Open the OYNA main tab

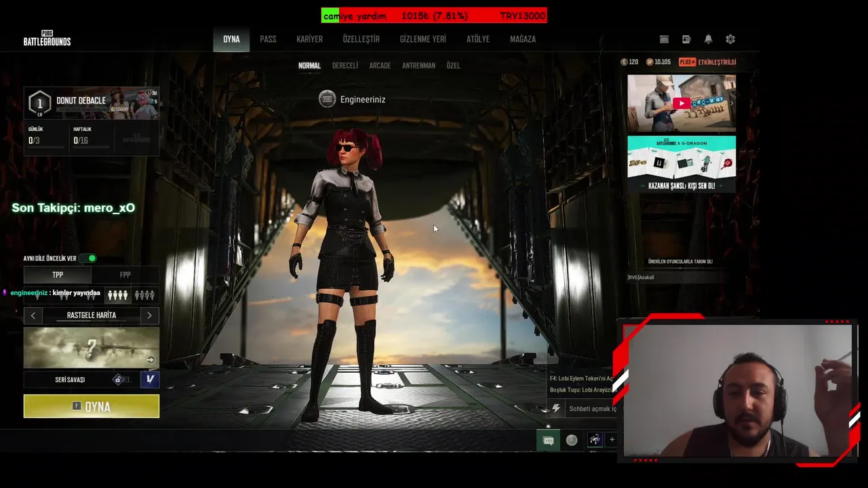(x=231, y=39)
